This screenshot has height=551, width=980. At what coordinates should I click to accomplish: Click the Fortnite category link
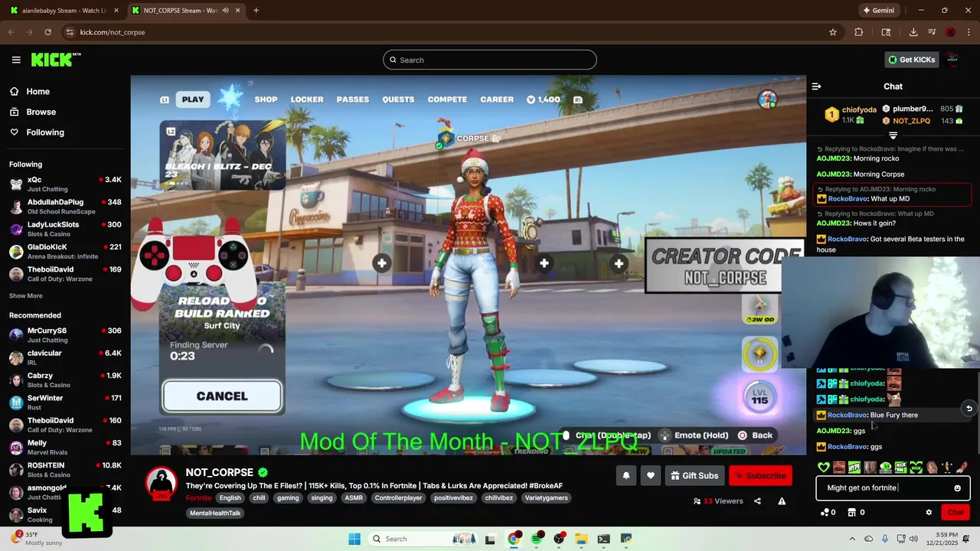[x=198, y=498]
